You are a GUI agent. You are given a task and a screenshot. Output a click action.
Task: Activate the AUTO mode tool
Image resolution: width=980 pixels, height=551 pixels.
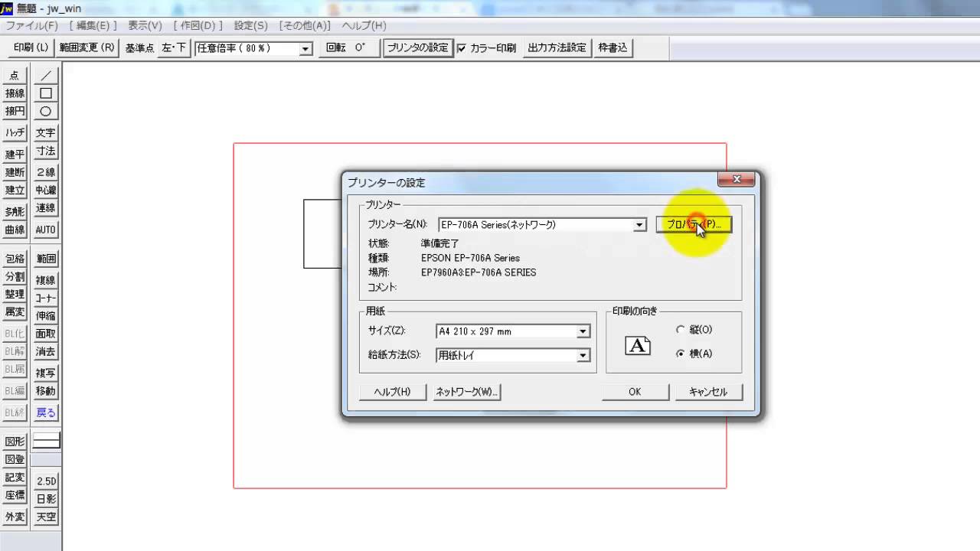[x=46, y=230]
